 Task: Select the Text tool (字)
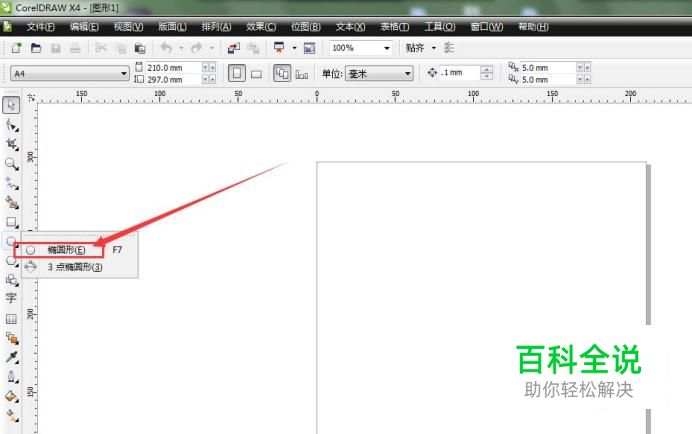tap(11, 298)
